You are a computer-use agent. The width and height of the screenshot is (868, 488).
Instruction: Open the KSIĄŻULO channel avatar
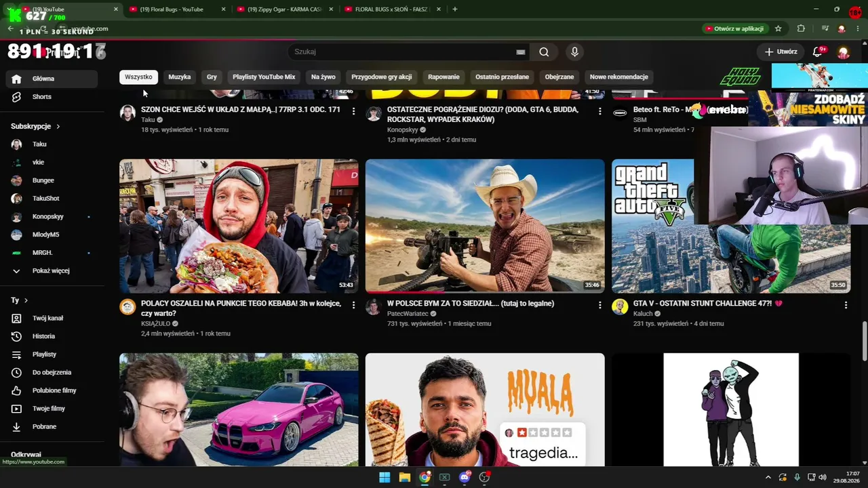(127, 307)
